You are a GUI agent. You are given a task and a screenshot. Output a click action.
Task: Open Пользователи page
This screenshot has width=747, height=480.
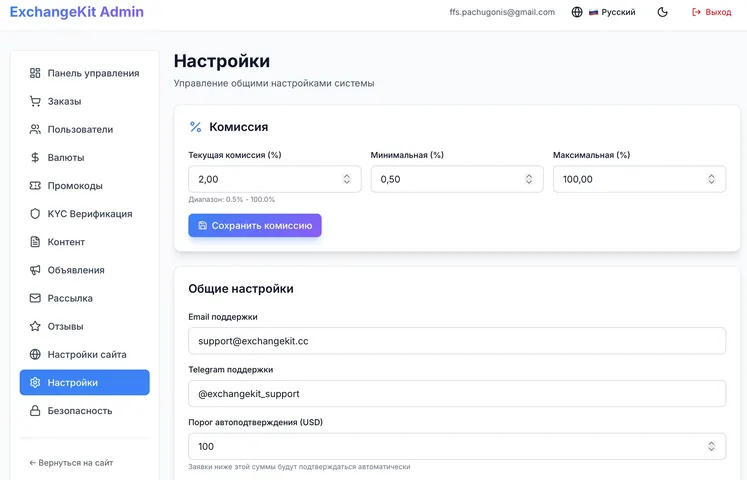84,129
